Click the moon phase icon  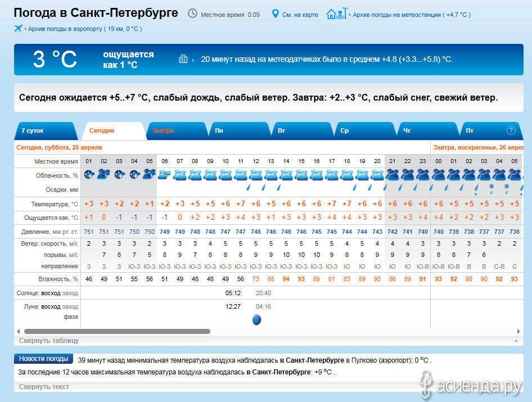[256, 320]
